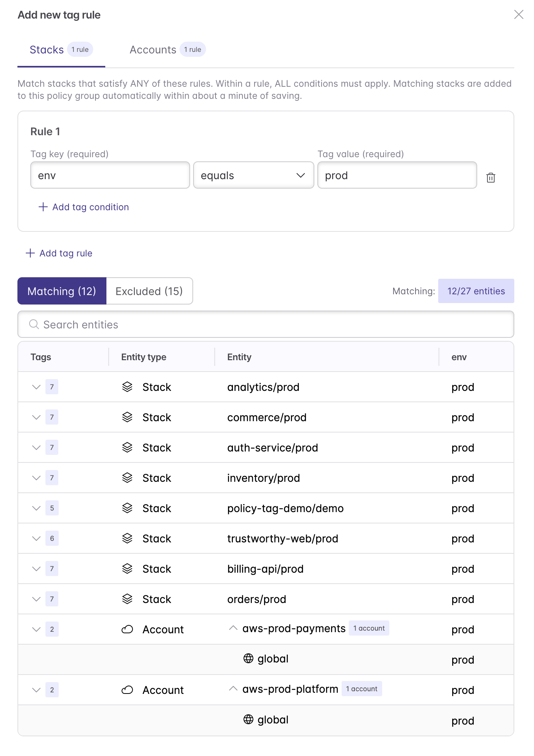
Task: Add a new tag rule
Action: click(59, 253)
